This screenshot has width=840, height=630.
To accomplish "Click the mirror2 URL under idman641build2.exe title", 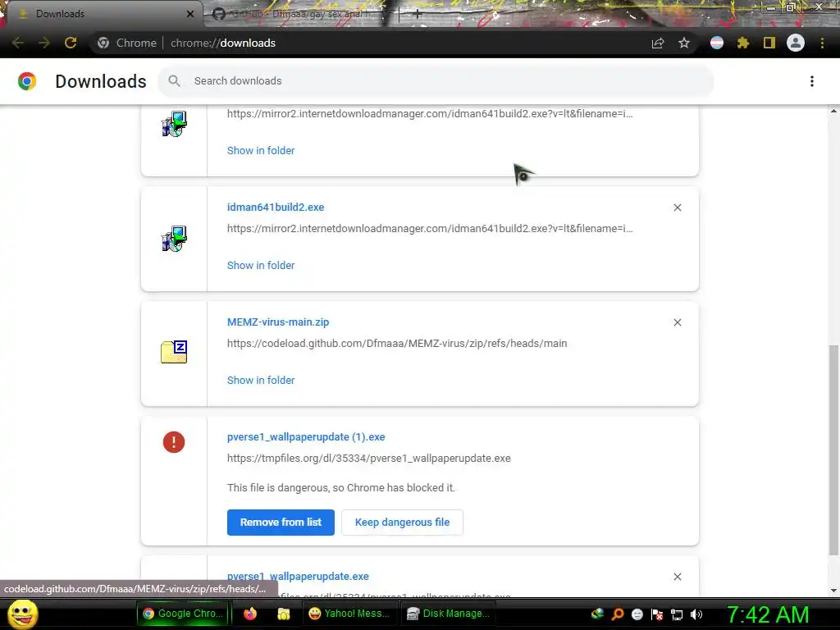I will pos(430,229).
